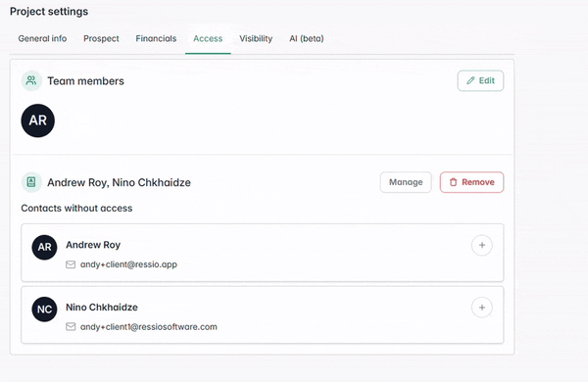The width and height of the screenshot is (588, 382).
Task: Click the Team members people icon
Action: pos(31,80)
